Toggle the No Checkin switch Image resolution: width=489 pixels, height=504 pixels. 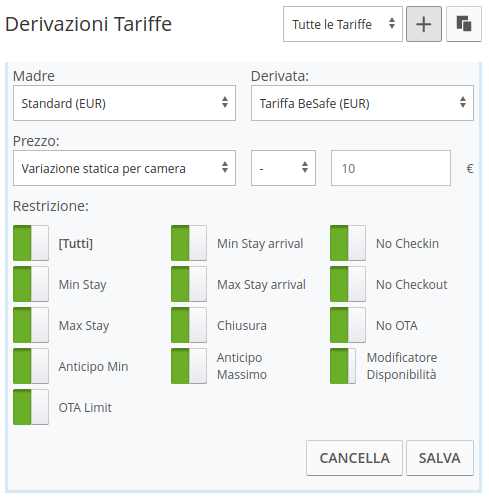(x=348, y=243)
